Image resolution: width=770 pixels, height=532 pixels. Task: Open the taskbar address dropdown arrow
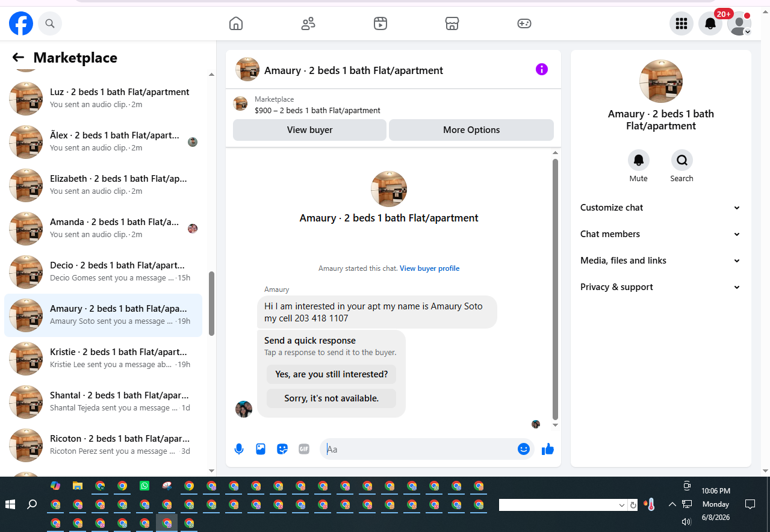point(622,505)
